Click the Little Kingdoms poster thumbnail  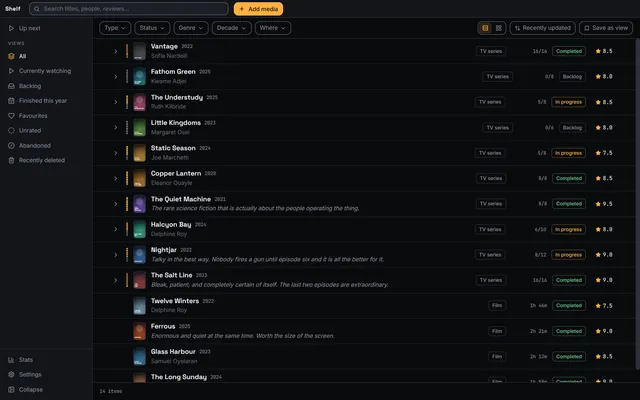[140, 128]
